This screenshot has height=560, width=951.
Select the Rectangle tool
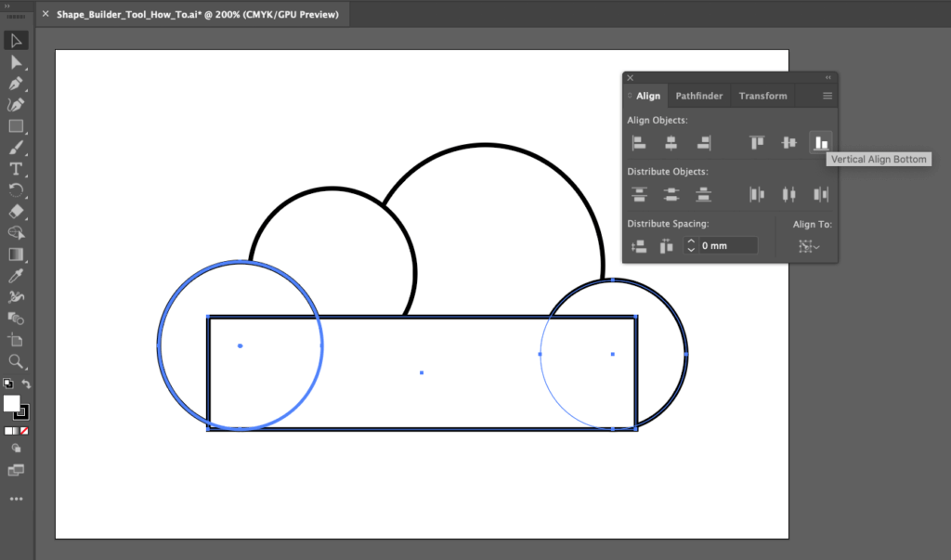coord(14,126)
